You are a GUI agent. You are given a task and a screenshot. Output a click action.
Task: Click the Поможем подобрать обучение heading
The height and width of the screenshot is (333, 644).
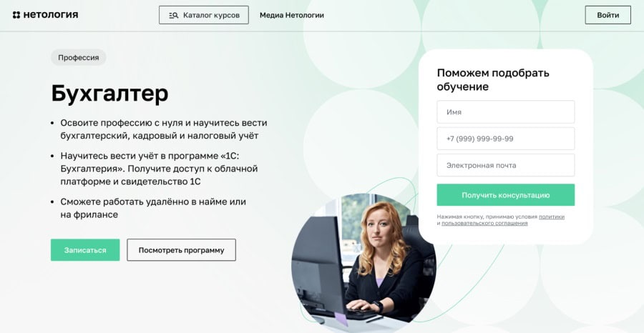click(x=493, y=79)
